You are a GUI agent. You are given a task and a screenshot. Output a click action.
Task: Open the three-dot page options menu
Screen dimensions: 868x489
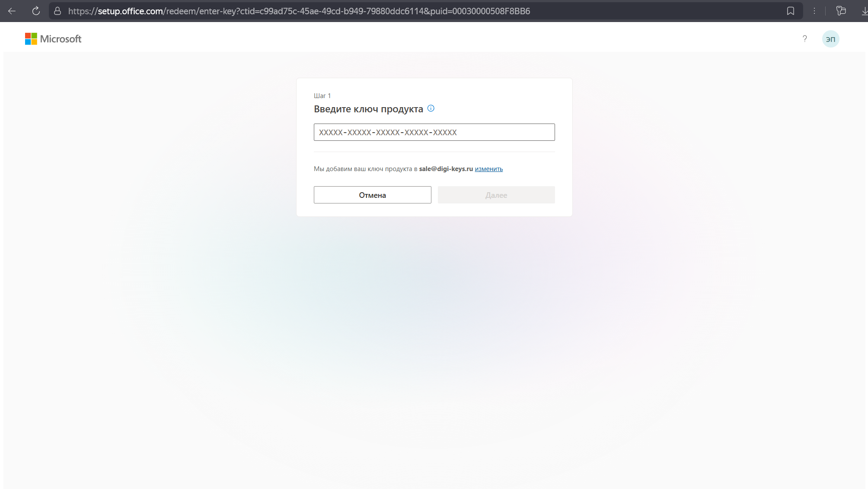pyautogui.click(x=814, y=11)
